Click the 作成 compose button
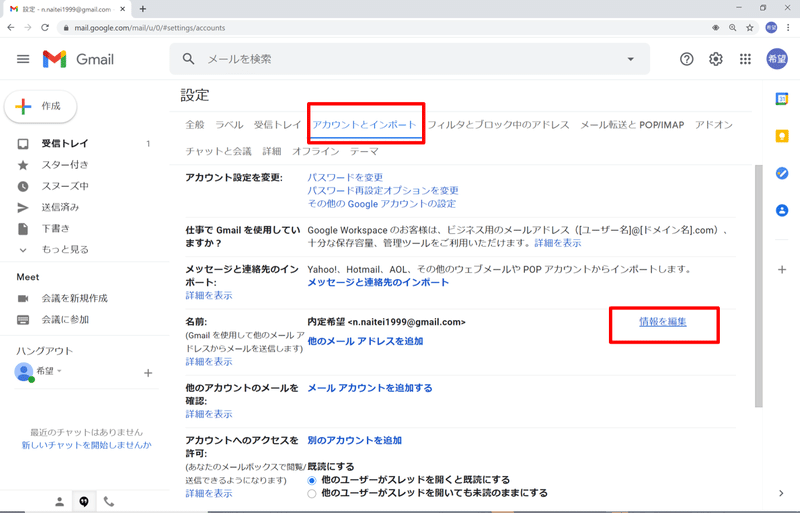800x513 pixels. coord(40,107)
